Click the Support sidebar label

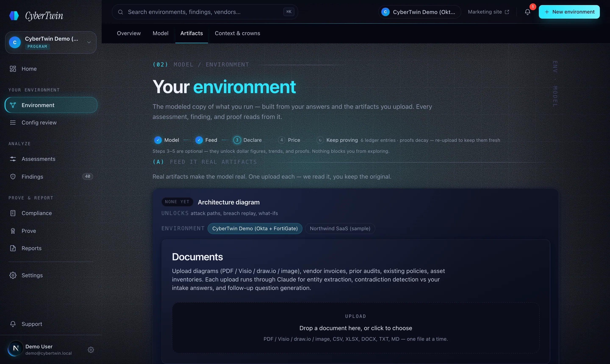pos(32,324)
